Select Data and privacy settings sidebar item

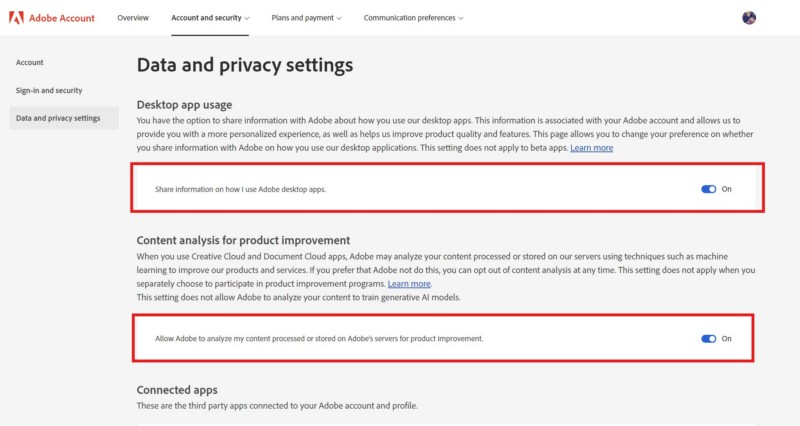[58, 118]
